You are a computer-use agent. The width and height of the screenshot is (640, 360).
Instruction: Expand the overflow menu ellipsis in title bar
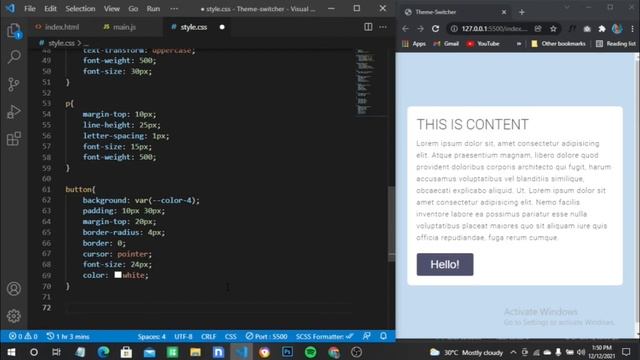[174, 9]
